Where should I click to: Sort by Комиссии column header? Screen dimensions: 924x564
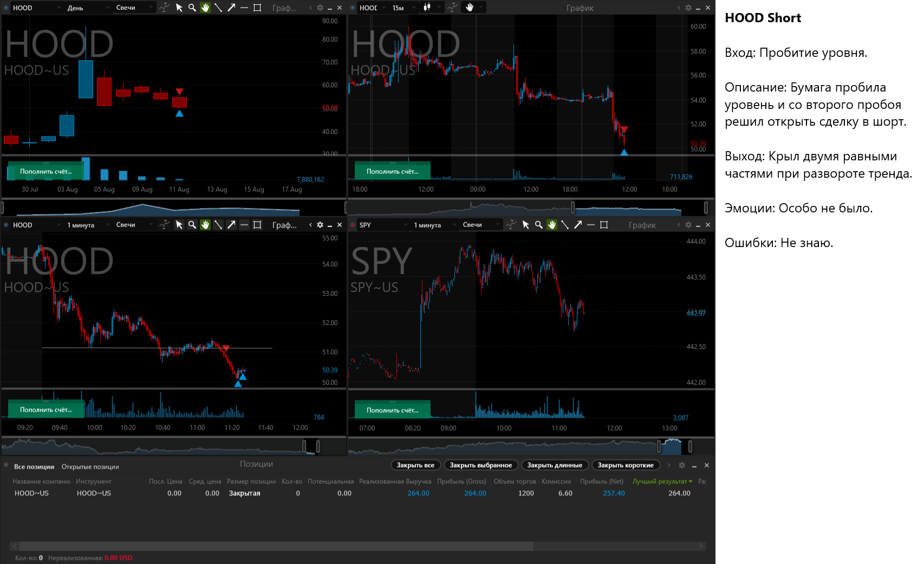pyautogui.click(x=556, y=481)
